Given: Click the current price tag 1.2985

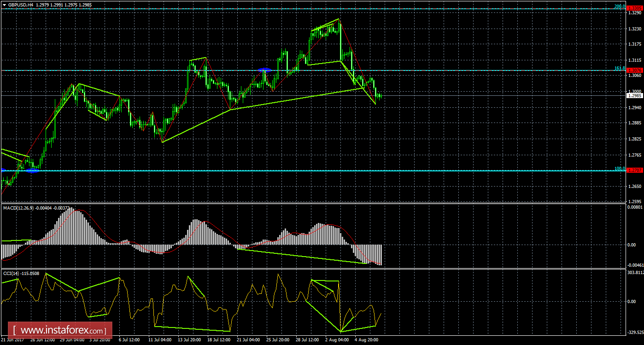Looking at the screenshot, I should tap(636, 95).
